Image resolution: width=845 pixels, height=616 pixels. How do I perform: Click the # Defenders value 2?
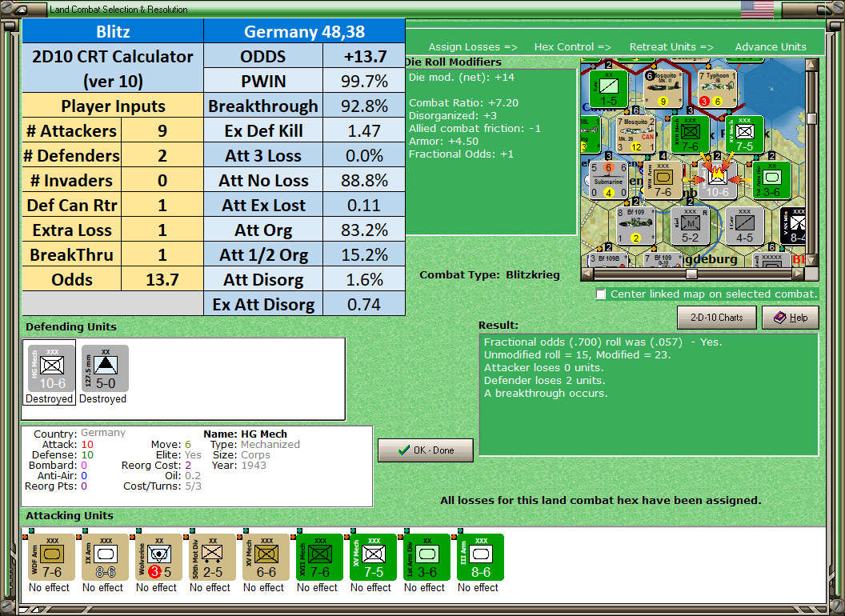[162, 155]
